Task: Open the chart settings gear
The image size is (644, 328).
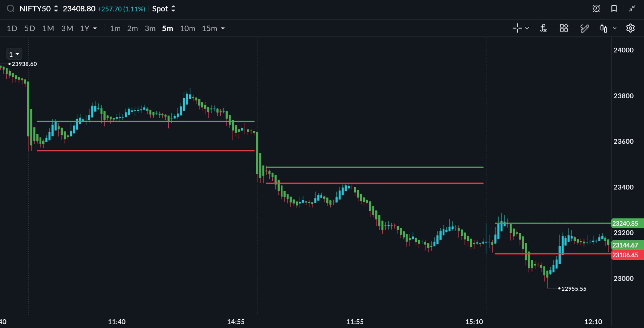Action: pyautogui.click(x=630, y=28)
